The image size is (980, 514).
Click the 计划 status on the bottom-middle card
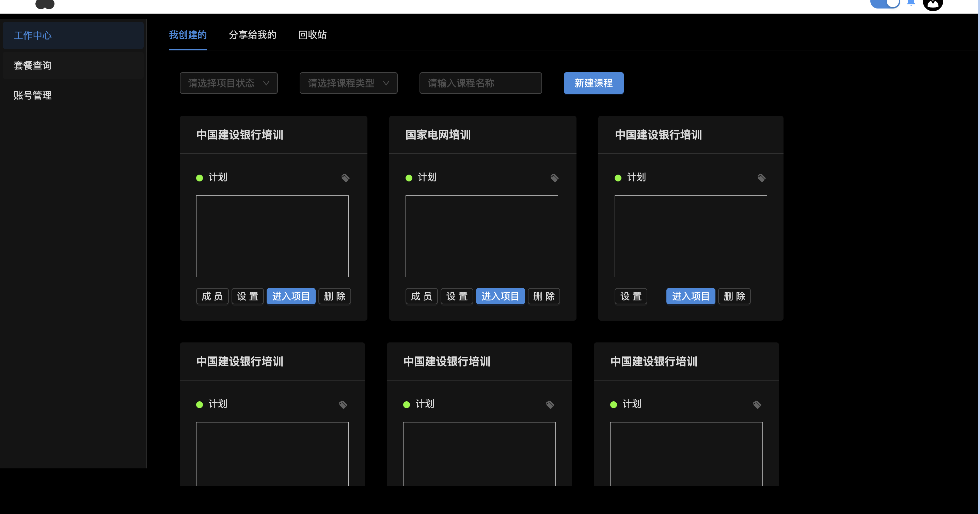[425, 404]
